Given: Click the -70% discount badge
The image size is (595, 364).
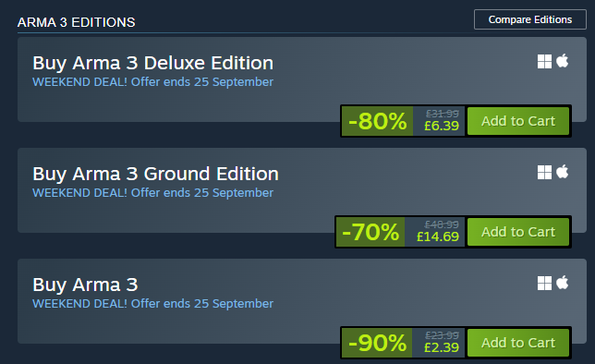Looking at the screenshot, I should click(370, 232).
